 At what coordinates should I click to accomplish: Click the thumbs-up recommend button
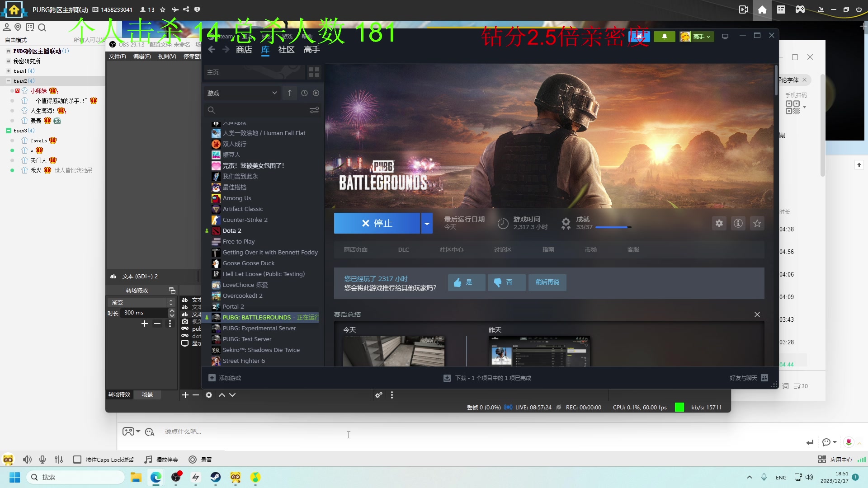coord(466,282)
